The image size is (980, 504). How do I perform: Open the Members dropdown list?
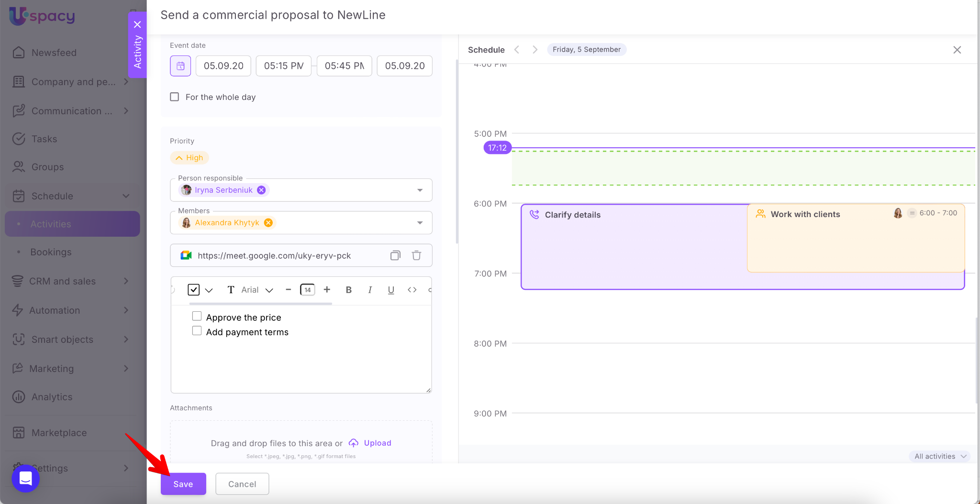(420, 223)
